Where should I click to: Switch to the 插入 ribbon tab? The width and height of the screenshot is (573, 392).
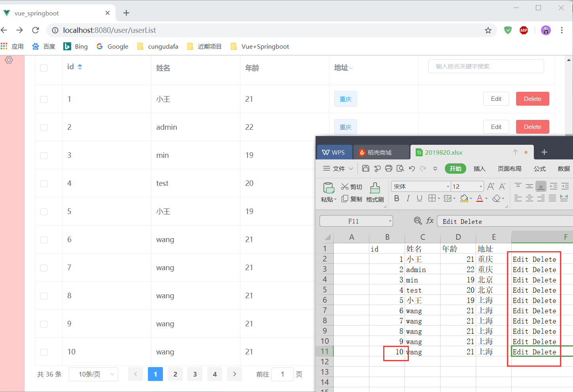point(479,168)
